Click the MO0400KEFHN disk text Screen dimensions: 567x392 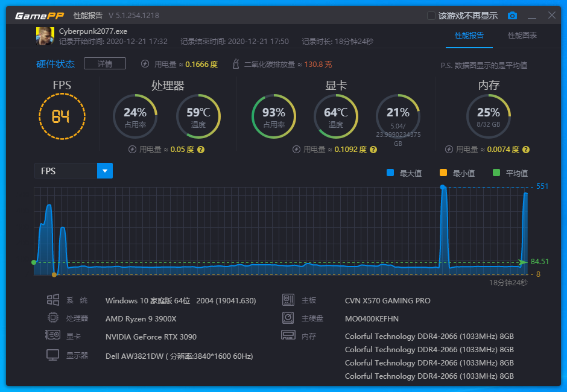click(x=372, y=318)
